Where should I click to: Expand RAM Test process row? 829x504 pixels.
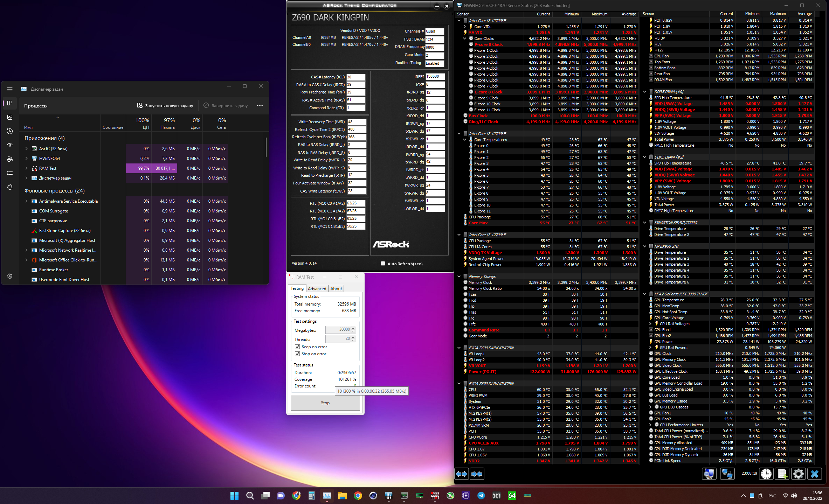pyautogui.click(x=26, y=168)
